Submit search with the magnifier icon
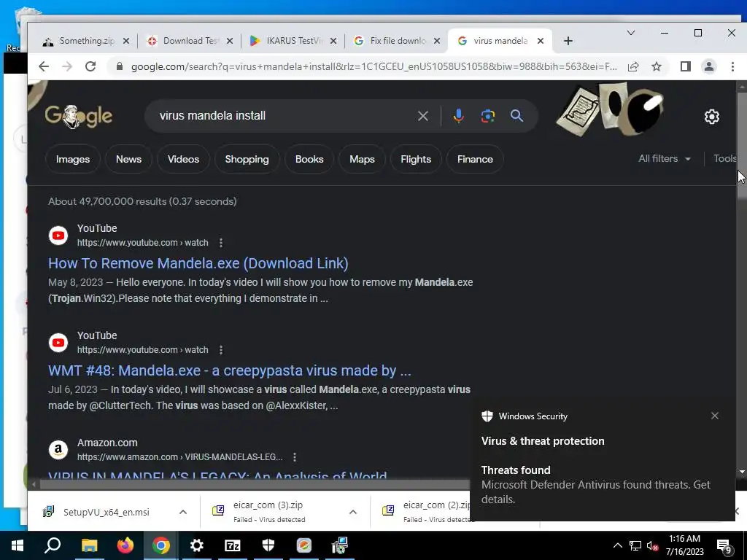The width and height of the screenshot is (747, 560). coord(517,116)
